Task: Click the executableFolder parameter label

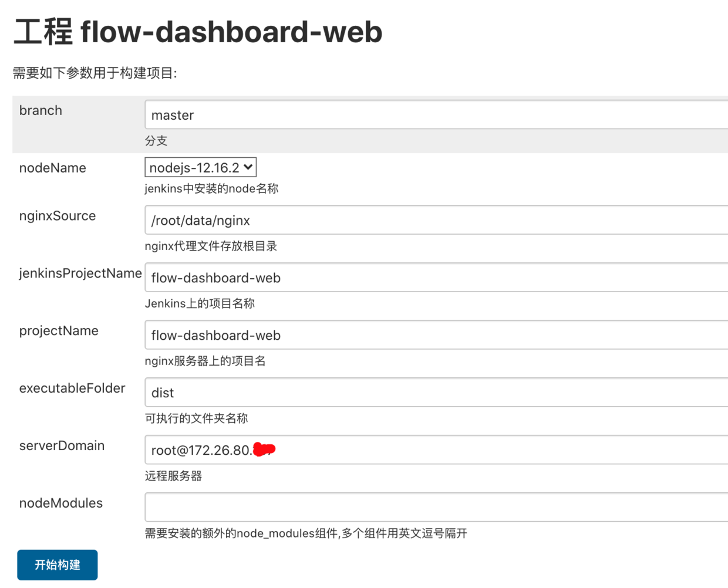Action: [72, 388]
